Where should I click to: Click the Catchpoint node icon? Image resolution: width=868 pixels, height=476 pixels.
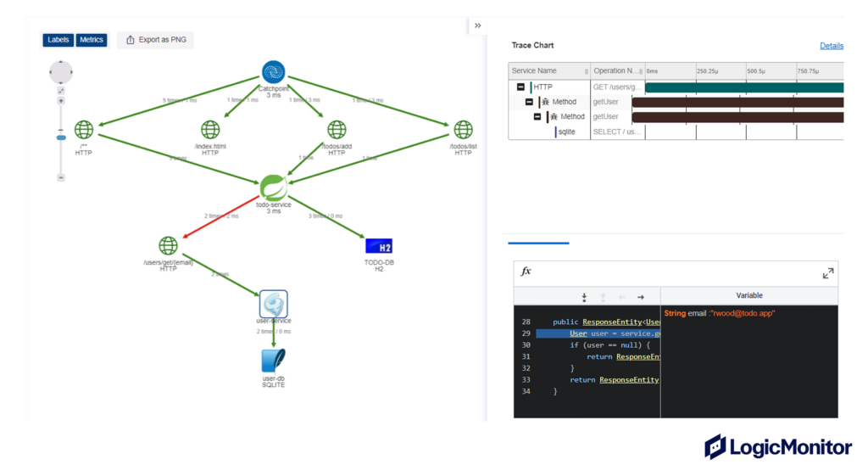[x=273, y=72]
